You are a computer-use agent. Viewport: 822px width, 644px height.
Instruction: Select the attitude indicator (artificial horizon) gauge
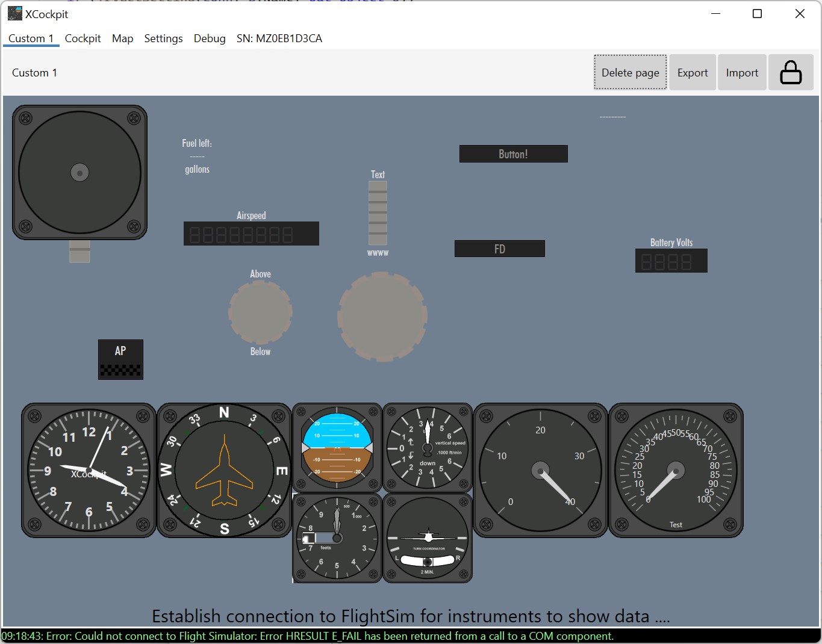tap(337, 448)
